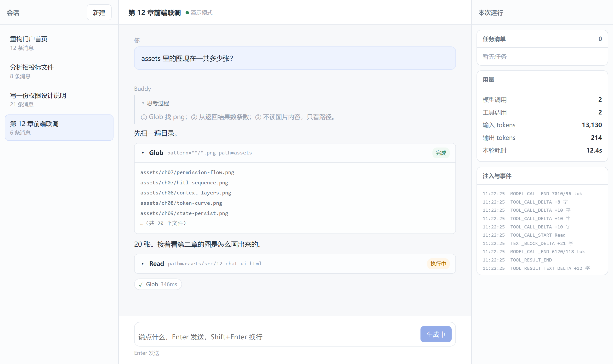This screenshot has width=613, height=364.
Task: Click the TOOL_RESULT_END event line
Action: (x=517, y=260)
